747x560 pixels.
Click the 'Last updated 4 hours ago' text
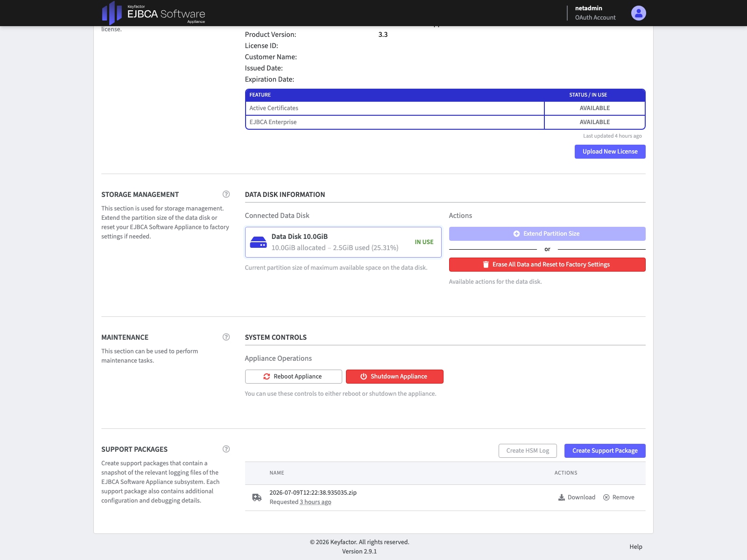tap(612, 136)
